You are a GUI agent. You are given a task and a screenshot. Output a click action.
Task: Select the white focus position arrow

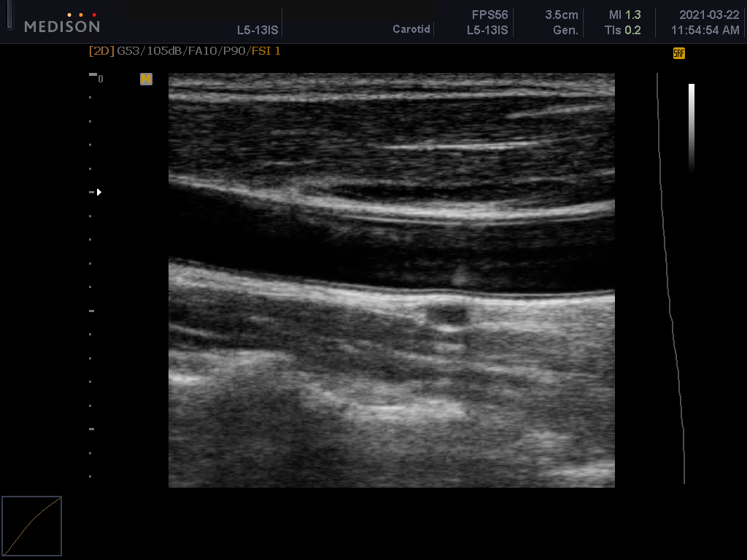coord(98,192)
